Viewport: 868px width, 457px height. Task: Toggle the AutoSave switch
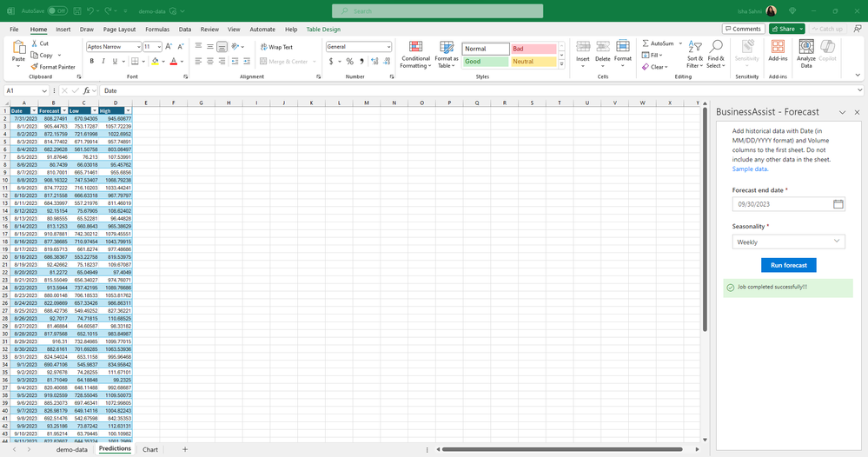pos(57,11)
